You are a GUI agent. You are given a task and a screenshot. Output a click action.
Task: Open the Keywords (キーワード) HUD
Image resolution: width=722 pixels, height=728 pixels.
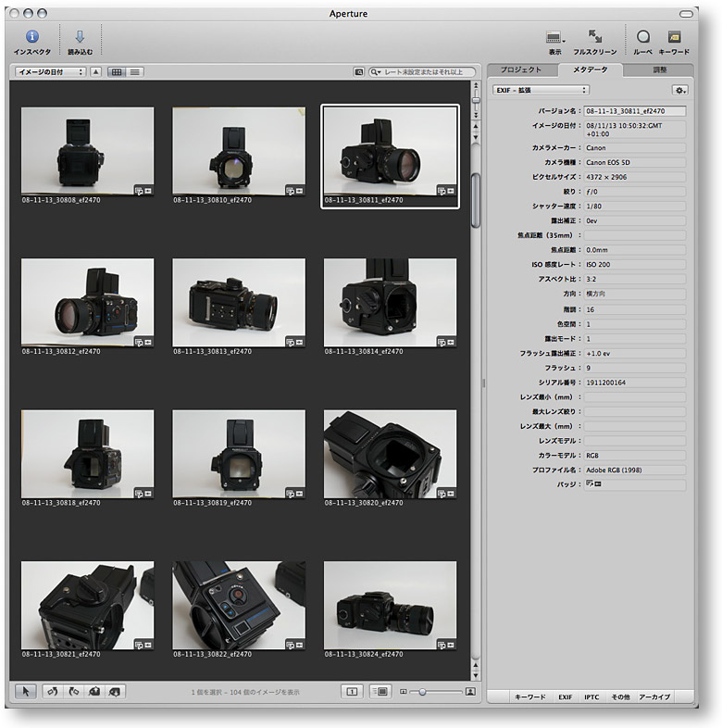pos(674,37)
